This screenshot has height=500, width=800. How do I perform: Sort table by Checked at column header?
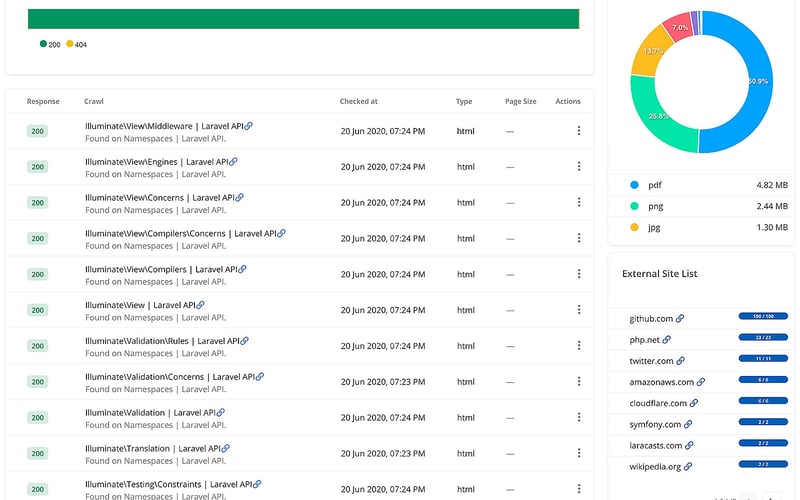[x=359, y=101]
